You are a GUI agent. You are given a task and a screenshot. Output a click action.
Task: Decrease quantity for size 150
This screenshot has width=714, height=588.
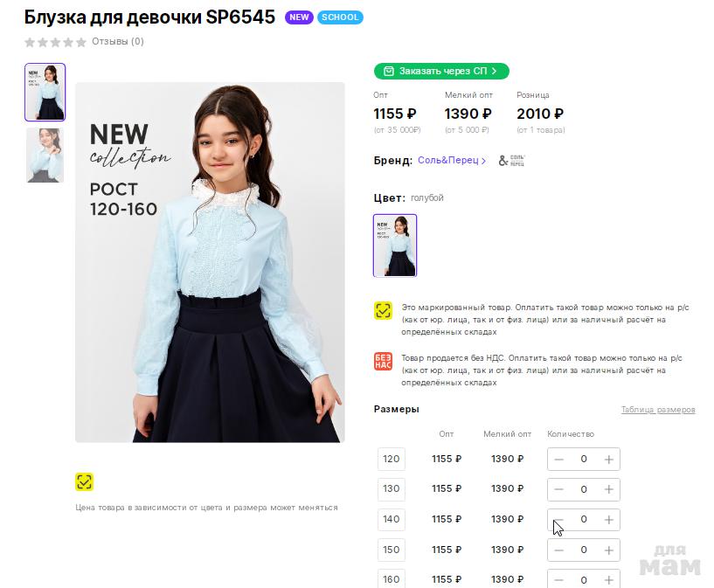(x=558, y=550)
